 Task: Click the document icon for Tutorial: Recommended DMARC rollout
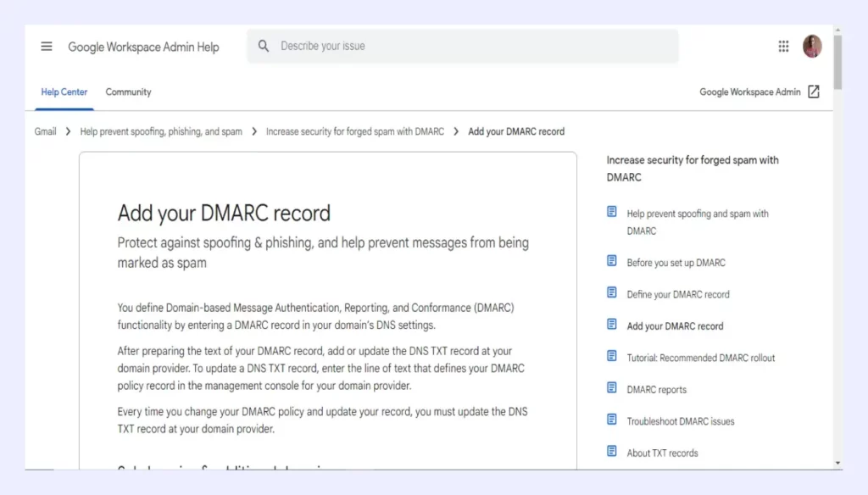coord(612,355)
